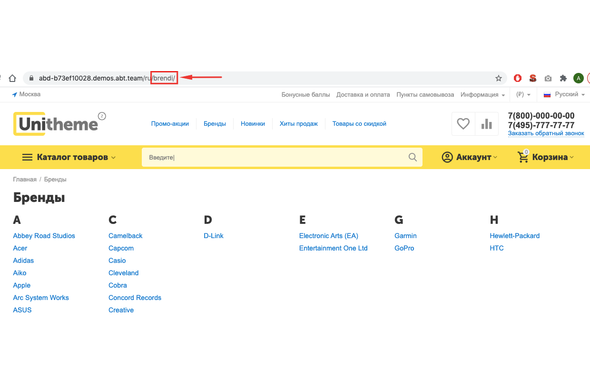590x391 pixels.
Task: Open the Бренды top menu item
Action: click(214, 123)
